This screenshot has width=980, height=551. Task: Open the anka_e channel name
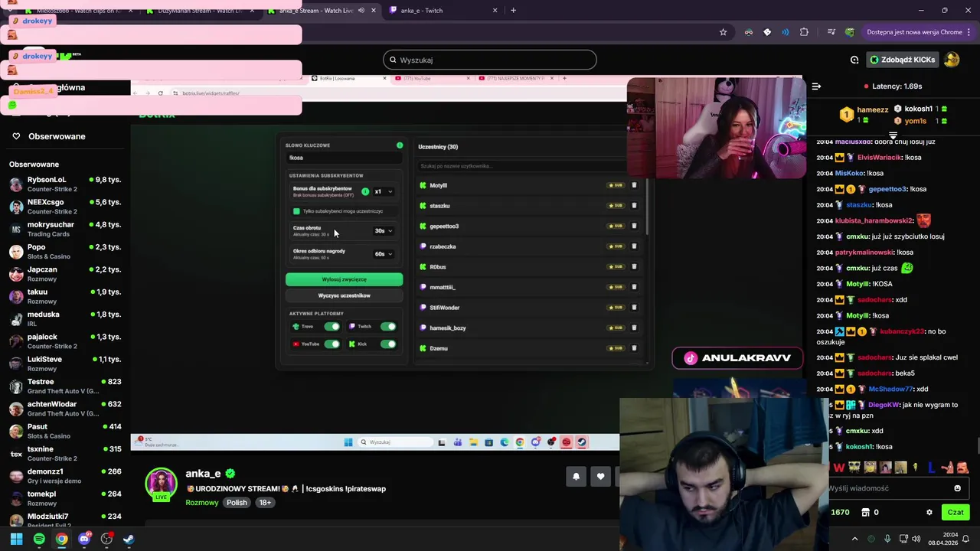(x=203, y=474)
